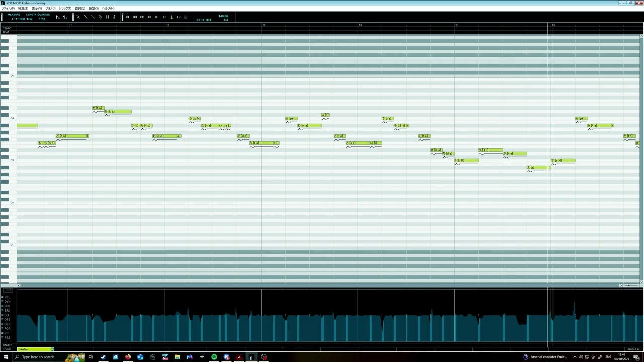Click the SINGER row label
Image resolution: width=644 pixels, height=362 pixels.
(x=7, y=345)
